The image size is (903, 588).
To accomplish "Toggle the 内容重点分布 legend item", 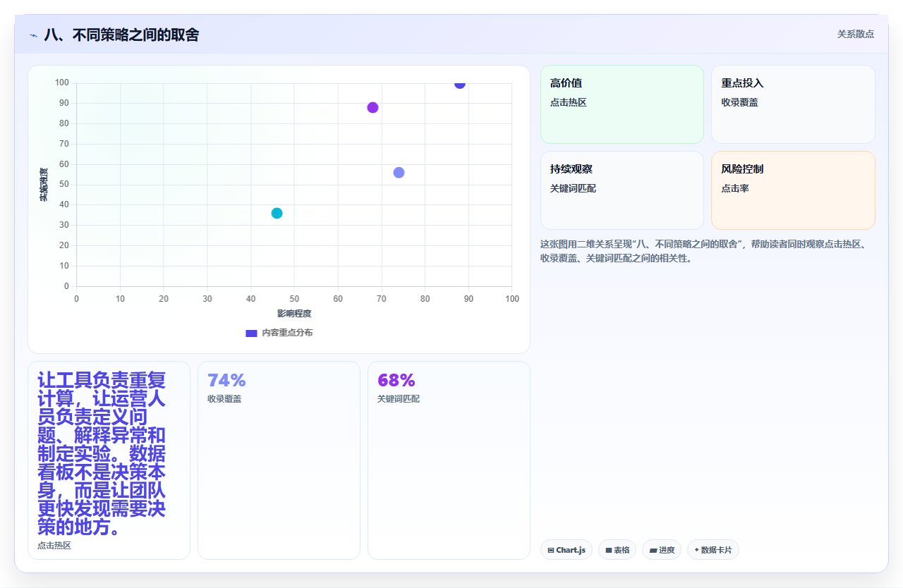I will (x=279, y=333).
